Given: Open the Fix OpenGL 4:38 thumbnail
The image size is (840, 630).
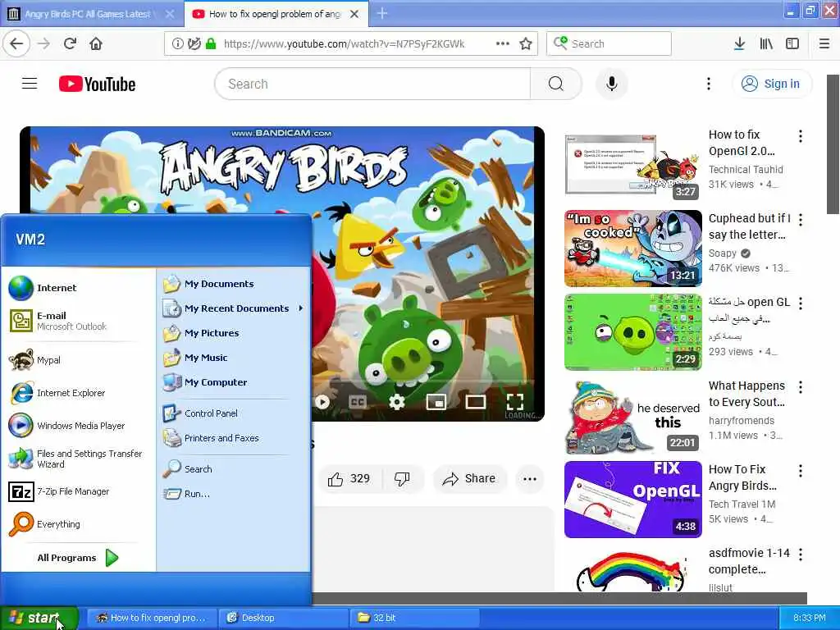Looking at the screenshot, I should point(633,500).
